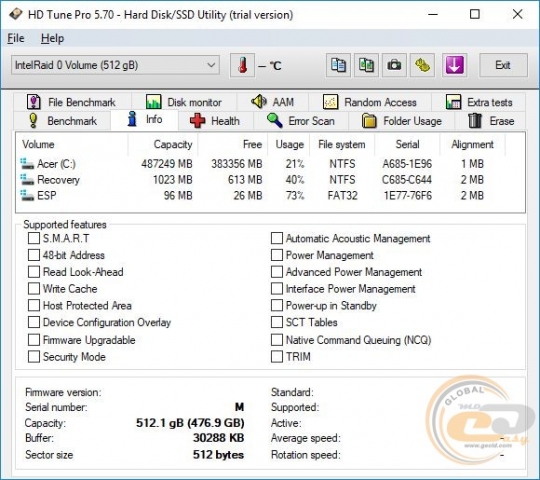Click the ESP volume drive icon

pos(27,195)
